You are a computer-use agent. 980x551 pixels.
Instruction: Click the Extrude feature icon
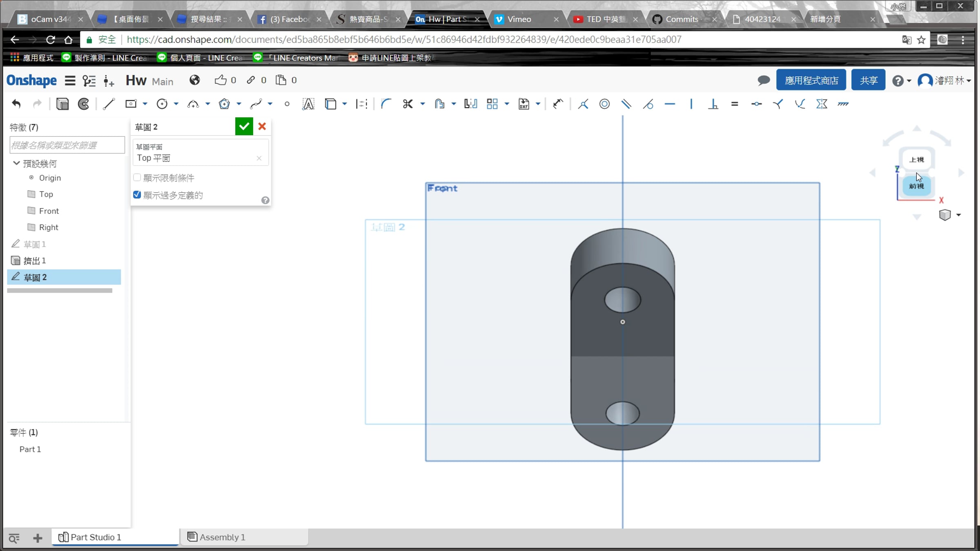(x=62, y=104)
